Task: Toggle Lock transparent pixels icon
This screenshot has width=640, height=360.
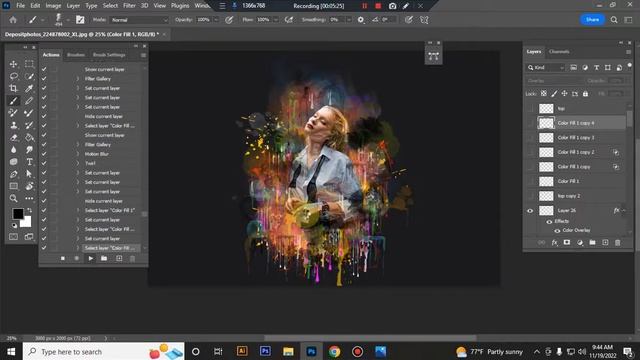Action: click(x=544, y=94)
